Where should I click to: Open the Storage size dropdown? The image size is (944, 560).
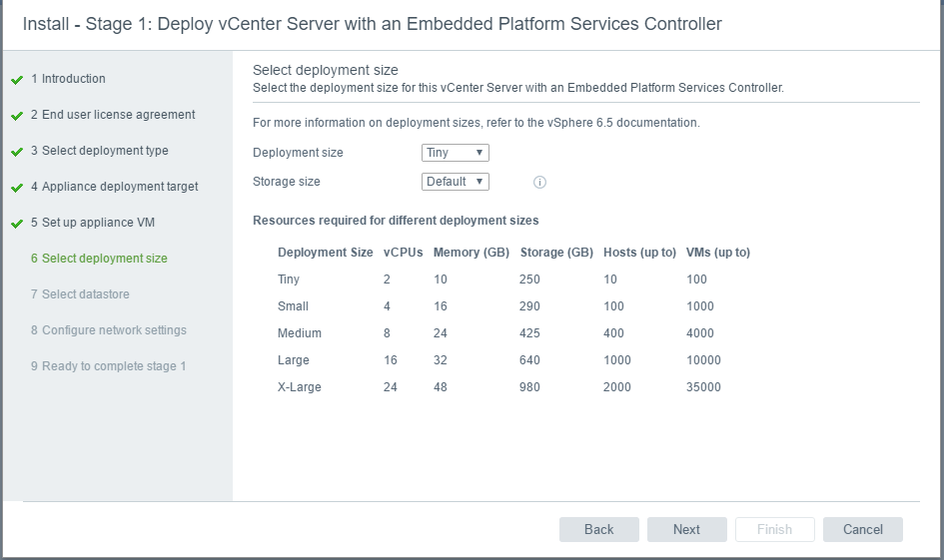coord(456,182)
